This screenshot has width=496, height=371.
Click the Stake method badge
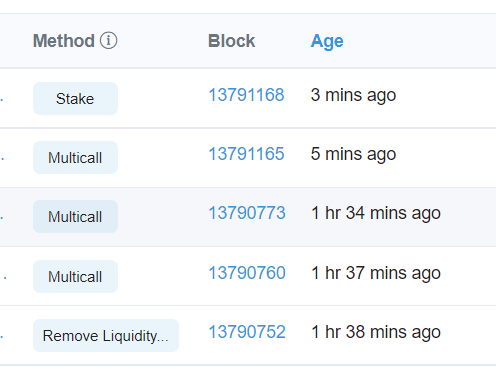point(75,99)
